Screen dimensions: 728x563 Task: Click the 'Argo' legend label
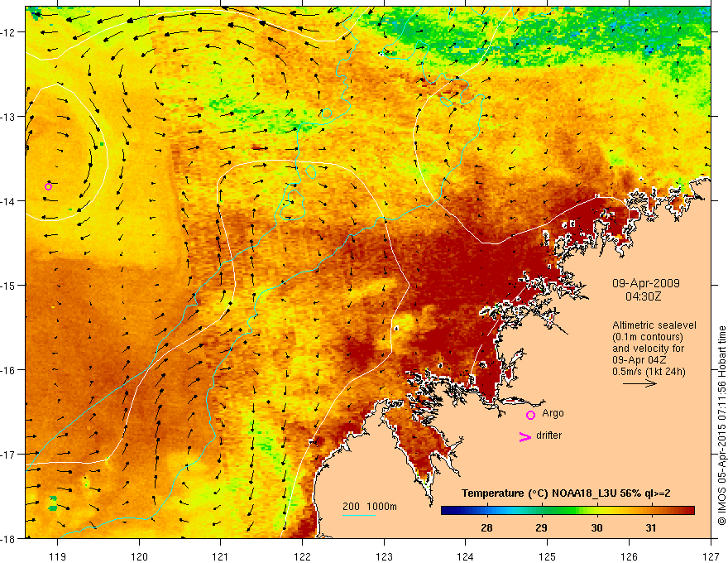[x=553, y=413]
